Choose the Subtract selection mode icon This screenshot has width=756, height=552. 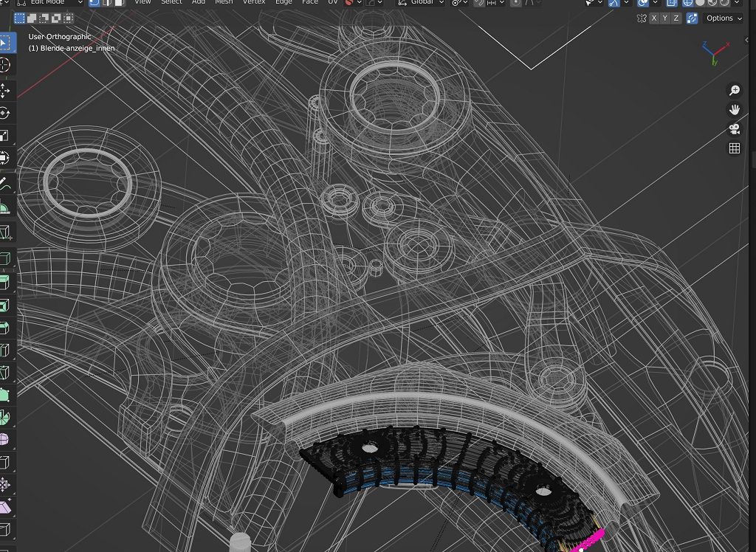[44, 18]
